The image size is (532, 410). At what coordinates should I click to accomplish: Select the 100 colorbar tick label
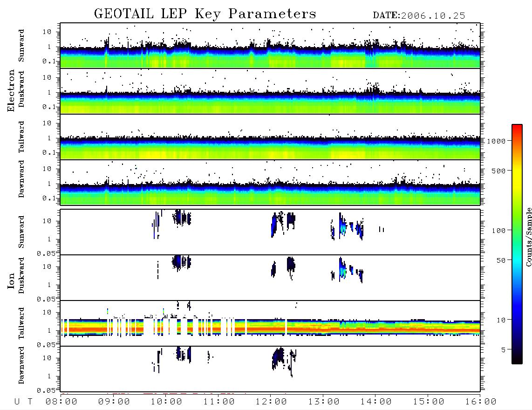pos(499,231)
